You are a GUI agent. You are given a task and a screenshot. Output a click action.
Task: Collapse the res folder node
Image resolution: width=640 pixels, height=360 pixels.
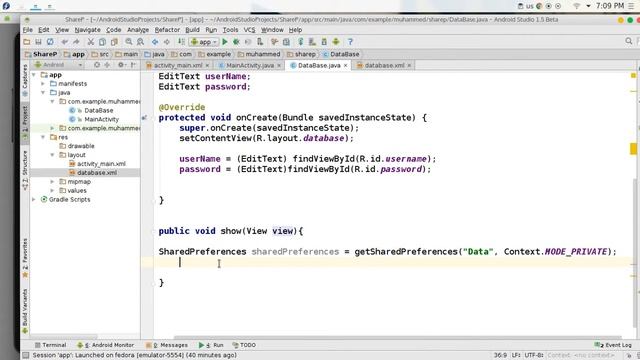click(x=43, y=137)
